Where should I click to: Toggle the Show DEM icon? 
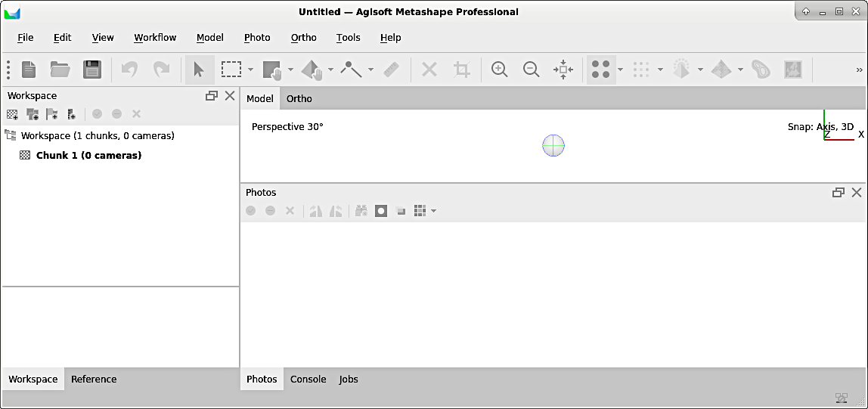click(761, 70)
